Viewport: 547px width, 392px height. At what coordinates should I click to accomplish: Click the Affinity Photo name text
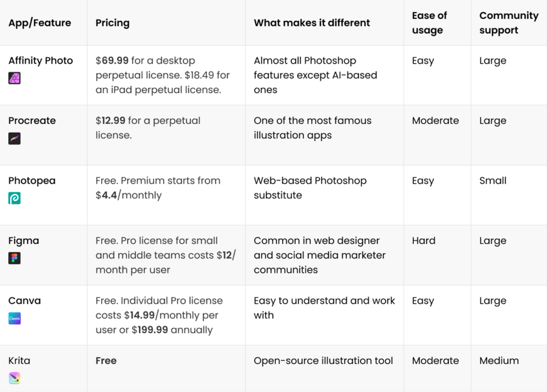click(41, 61)
